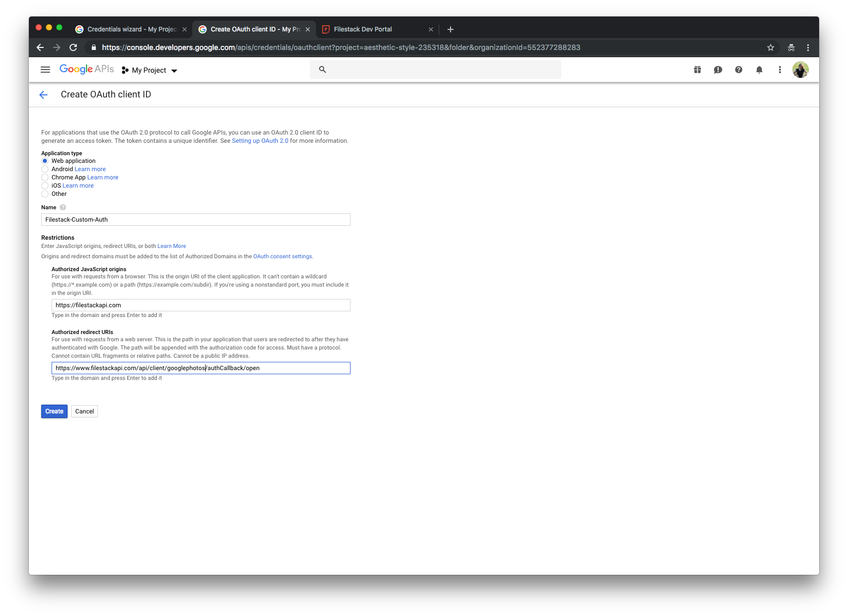Open the My Project selector dropdown
848x616 pixels.
(x=149, y=70)
